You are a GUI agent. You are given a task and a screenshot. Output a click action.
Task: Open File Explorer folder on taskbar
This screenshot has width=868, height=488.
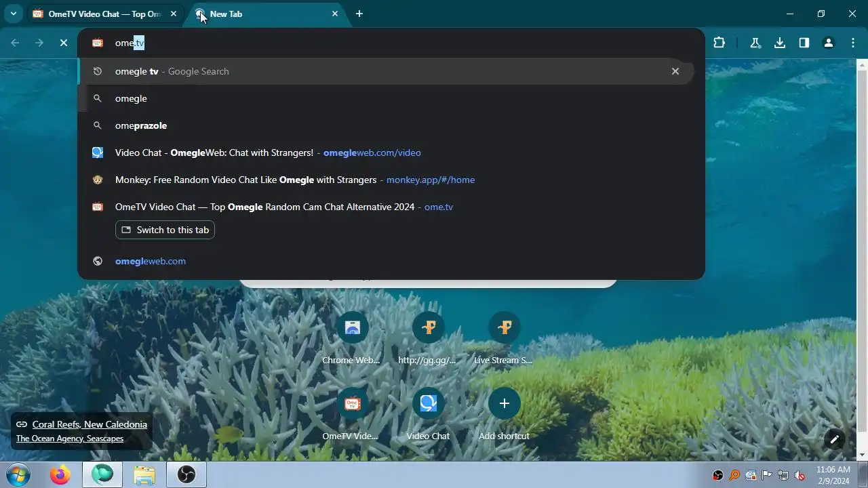click(144, 475)
